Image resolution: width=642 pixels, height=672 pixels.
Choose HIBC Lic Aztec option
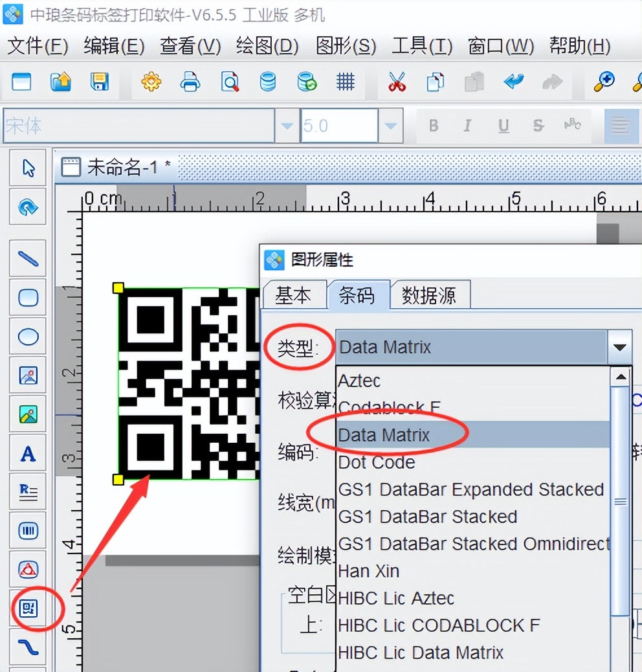[472, 598]
